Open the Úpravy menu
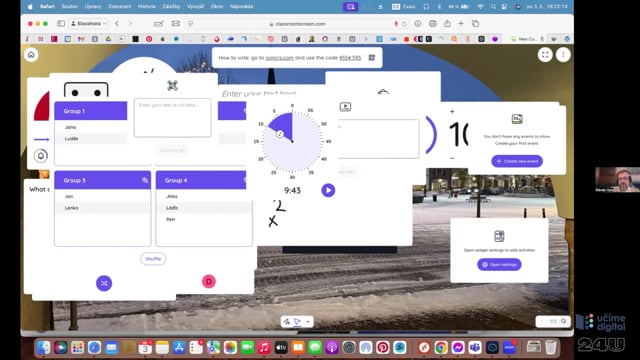This screenshot has width=640, height=360. coord(93,7)
